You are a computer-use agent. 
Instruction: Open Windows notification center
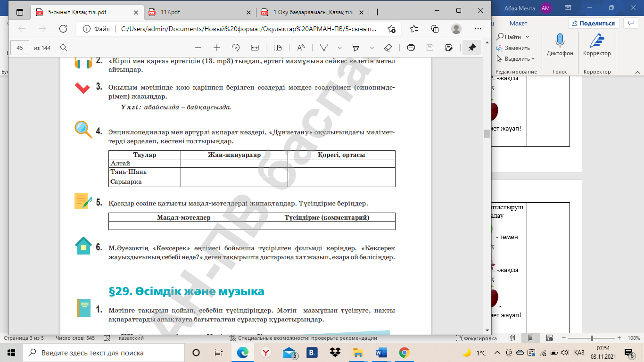[x=629, y=353]
